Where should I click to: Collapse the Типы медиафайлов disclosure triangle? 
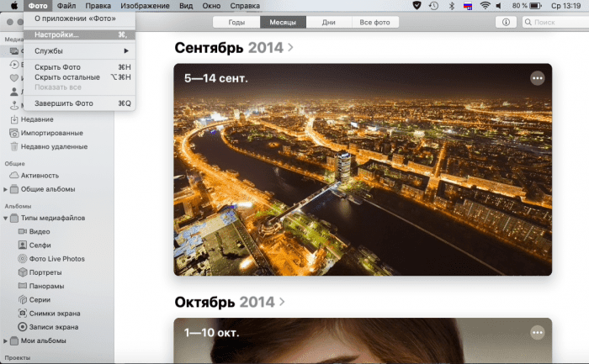click(5, 218)
